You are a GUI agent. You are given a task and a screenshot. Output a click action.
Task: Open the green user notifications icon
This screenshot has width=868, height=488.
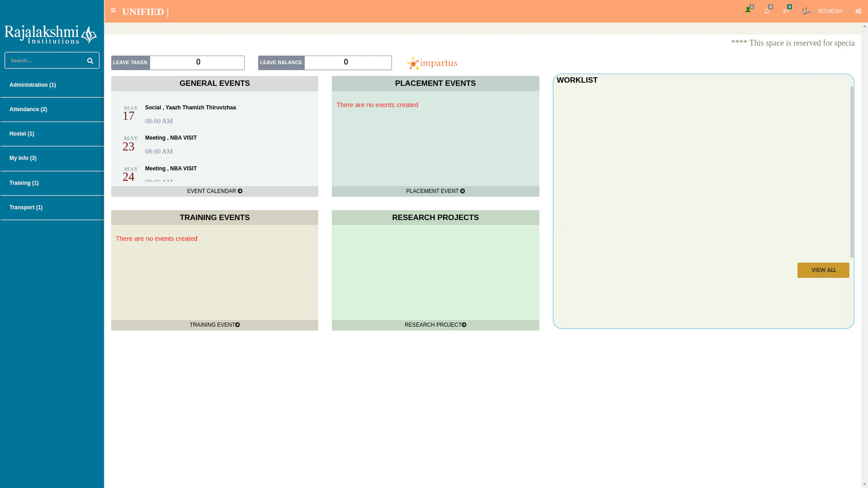click(x=748, y=10)
